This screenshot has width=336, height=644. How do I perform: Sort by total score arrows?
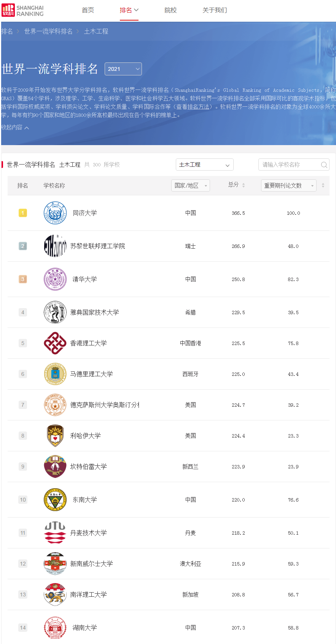click(244, 185)
